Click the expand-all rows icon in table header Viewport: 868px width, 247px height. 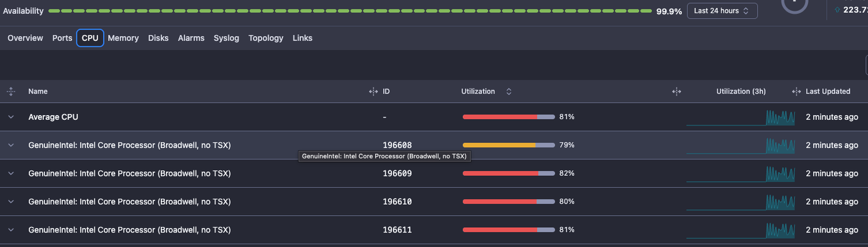tap(10, 91)
